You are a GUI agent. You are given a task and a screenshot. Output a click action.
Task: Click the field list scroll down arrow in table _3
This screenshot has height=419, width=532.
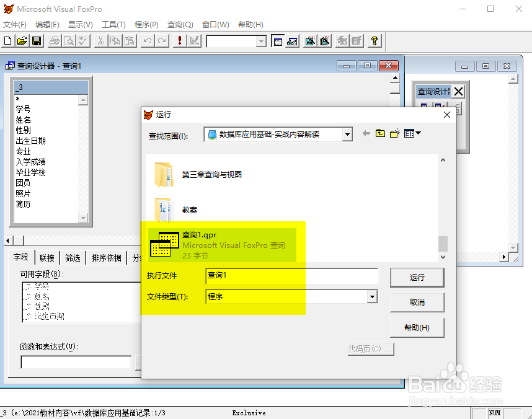tap(83, 218)
